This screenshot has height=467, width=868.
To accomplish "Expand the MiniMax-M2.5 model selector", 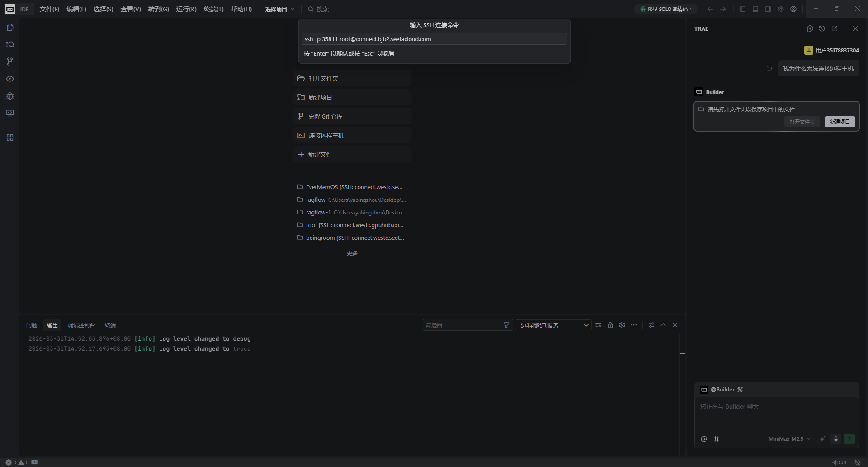I will point(789,439).
